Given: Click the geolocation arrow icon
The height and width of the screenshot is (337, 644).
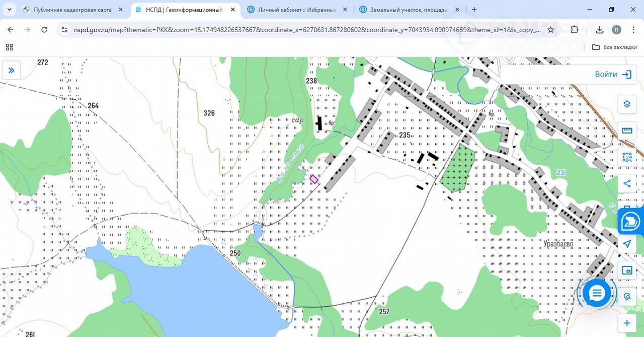Looking at the screenshot, I should 626,244.
